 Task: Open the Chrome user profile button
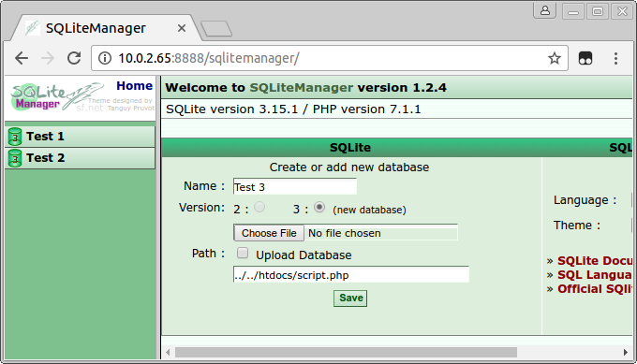(x=545, y=10)
